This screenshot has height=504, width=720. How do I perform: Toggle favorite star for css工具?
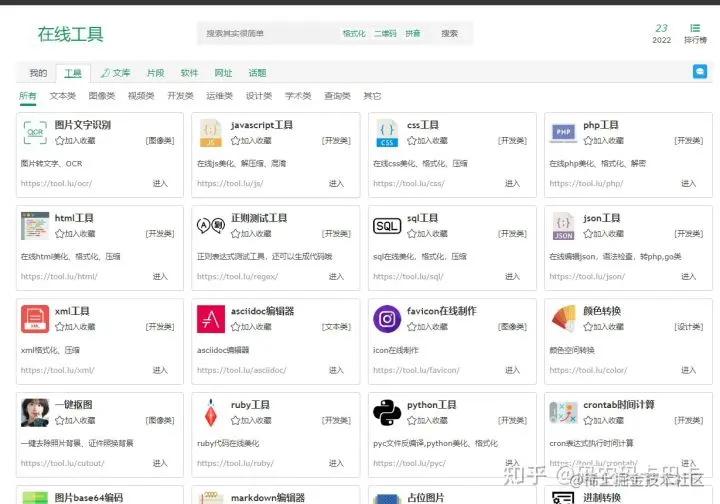412,140
